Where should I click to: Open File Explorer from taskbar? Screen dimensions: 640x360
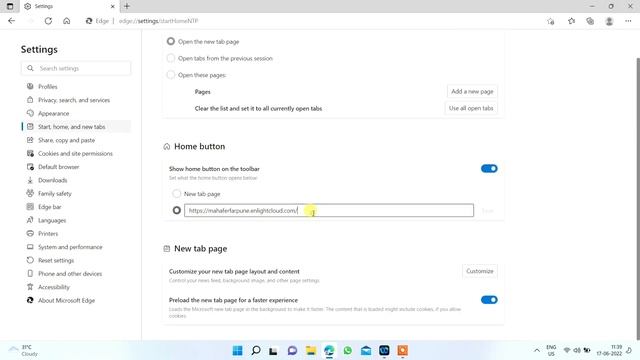point(311,350)
